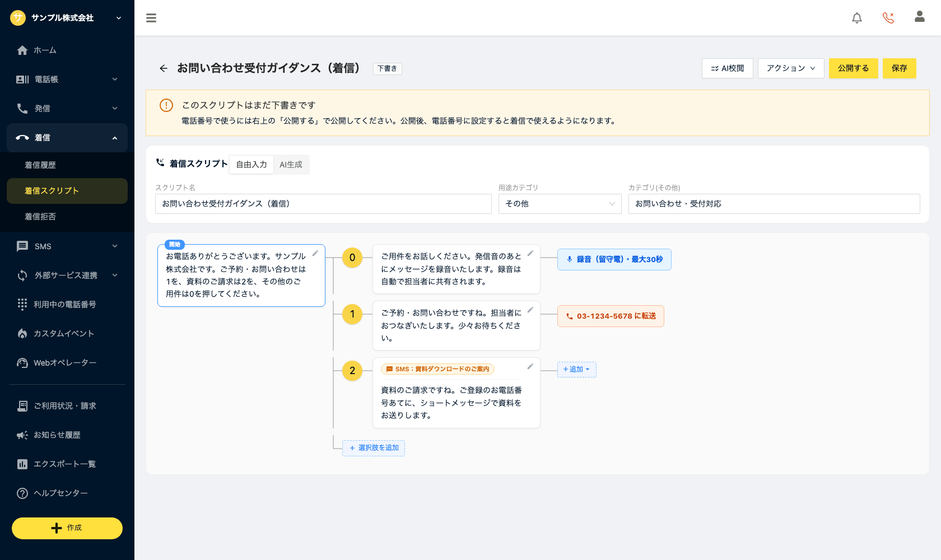
Task: Edit option 2 message pencil icon
Action: (530, 367)
